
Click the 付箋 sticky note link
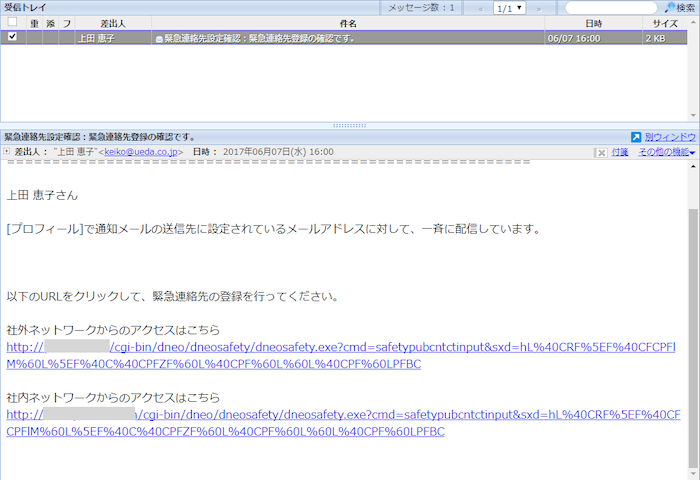point(620,152)
